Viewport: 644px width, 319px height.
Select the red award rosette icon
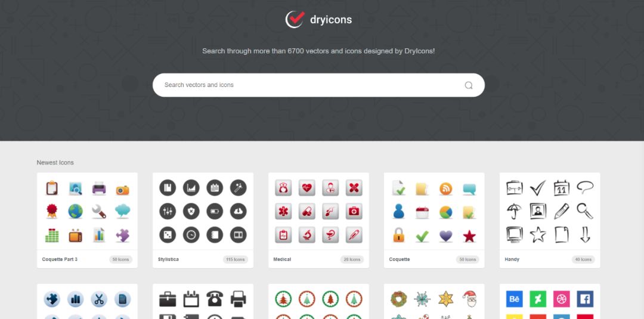coord(52,211)
